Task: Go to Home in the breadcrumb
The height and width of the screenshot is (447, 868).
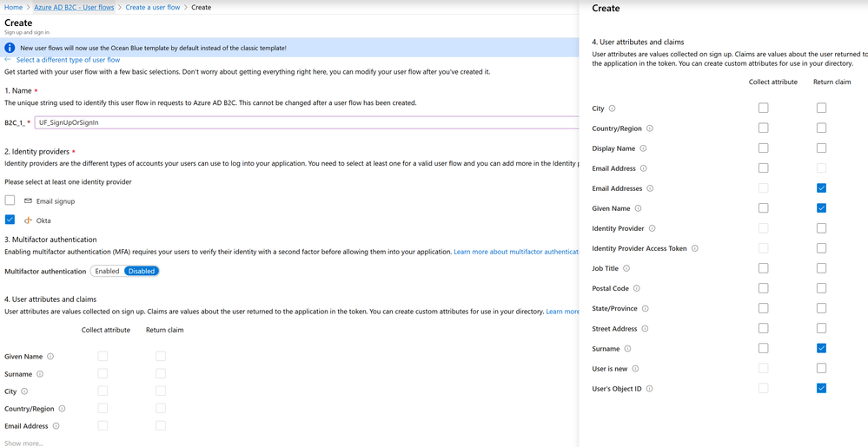Action: 13,7
